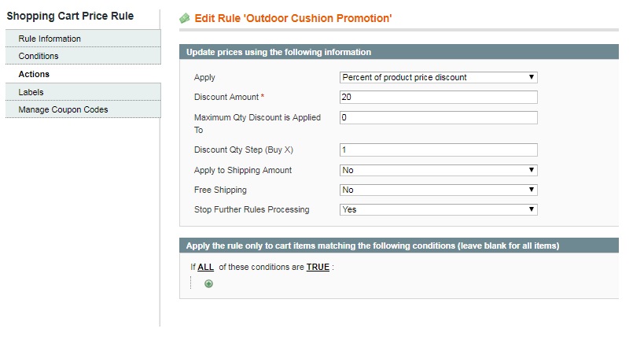Select the Actions tab
Viewport: 644px width, 362px height.
point(83,74)
